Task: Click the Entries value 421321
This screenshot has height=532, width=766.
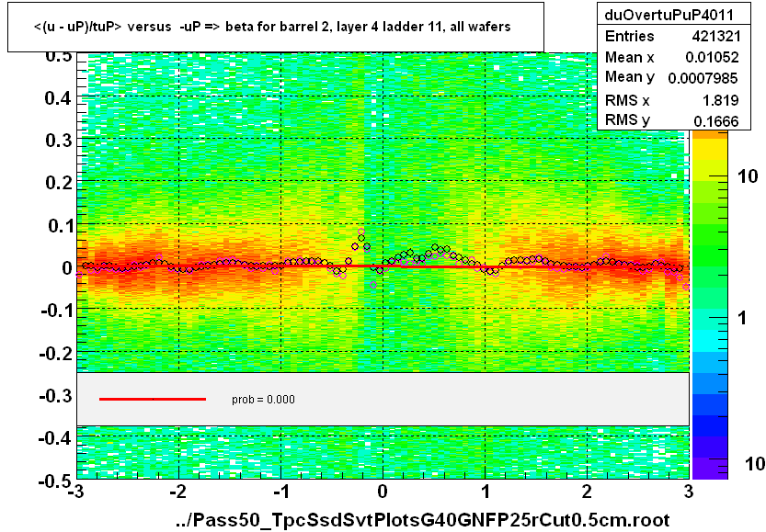Action: pos(715,36)
